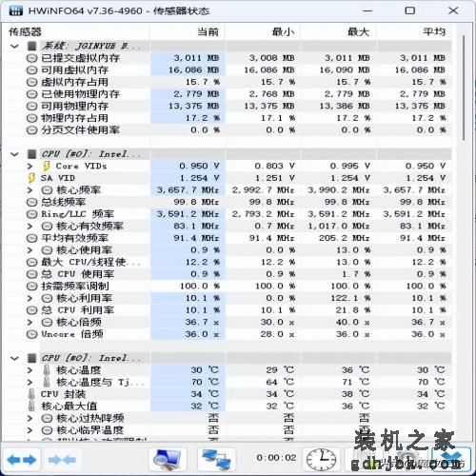The width and height of the screenshot is (476, 476).
Task: Click the max value 122.1 %
Action: click(350, 298)
